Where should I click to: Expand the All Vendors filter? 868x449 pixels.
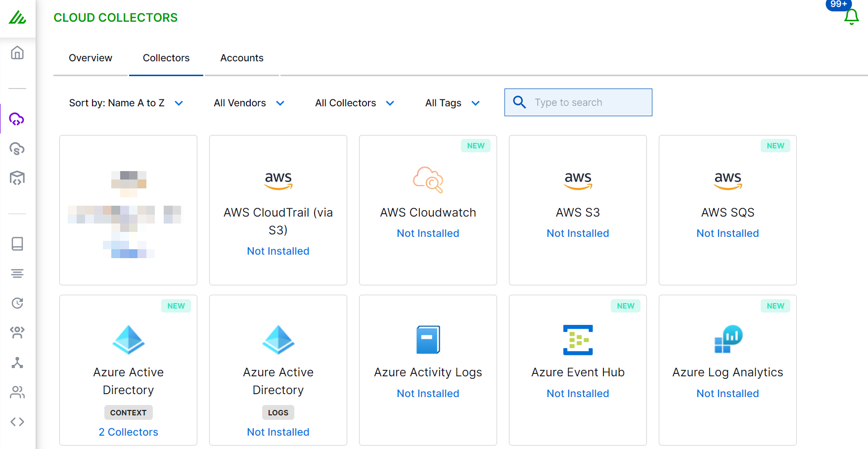point(249,103)
